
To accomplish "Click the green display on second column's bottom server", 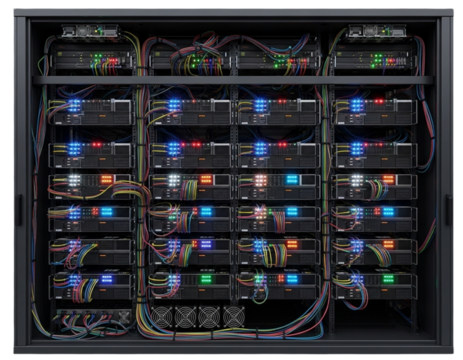I will pyautogui.click(x=206, y=279).
